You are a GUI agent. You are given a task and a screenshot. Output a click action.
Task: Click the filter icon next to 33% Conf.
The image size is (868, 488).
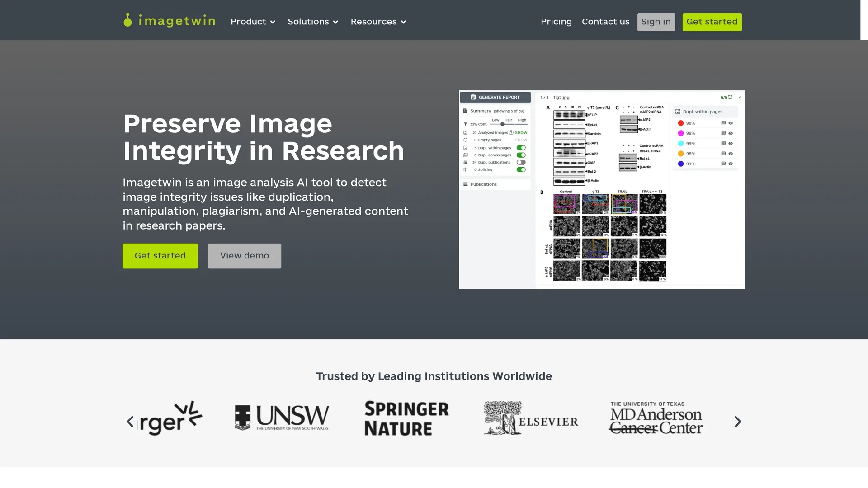pos(465,124)
